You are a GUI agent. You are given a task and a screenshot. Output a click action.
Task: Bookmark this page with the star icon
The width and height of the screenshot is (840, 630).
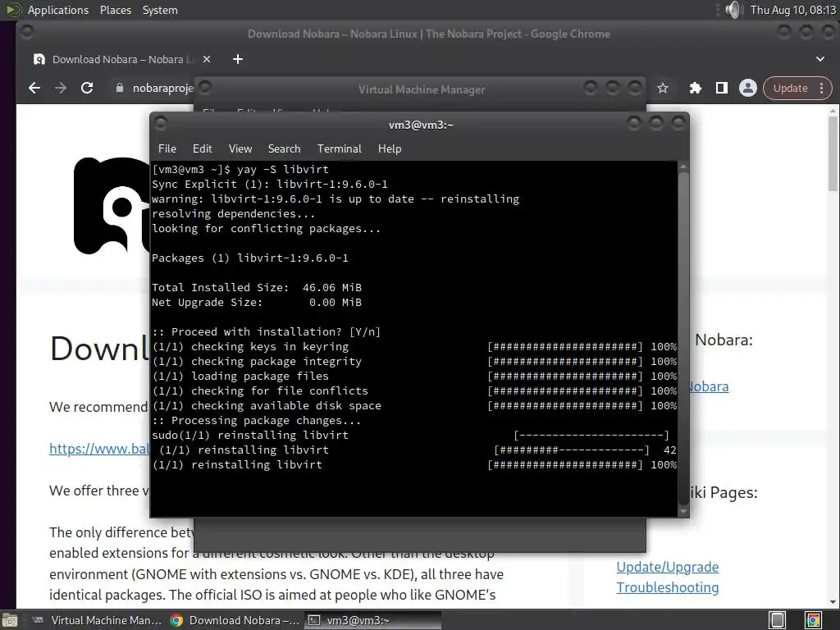(x=663, y=88)
